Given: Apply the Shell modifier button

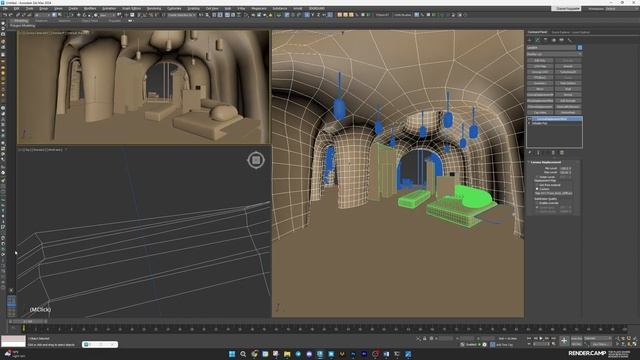Looking at the screenshot, I should coord(568,89).
